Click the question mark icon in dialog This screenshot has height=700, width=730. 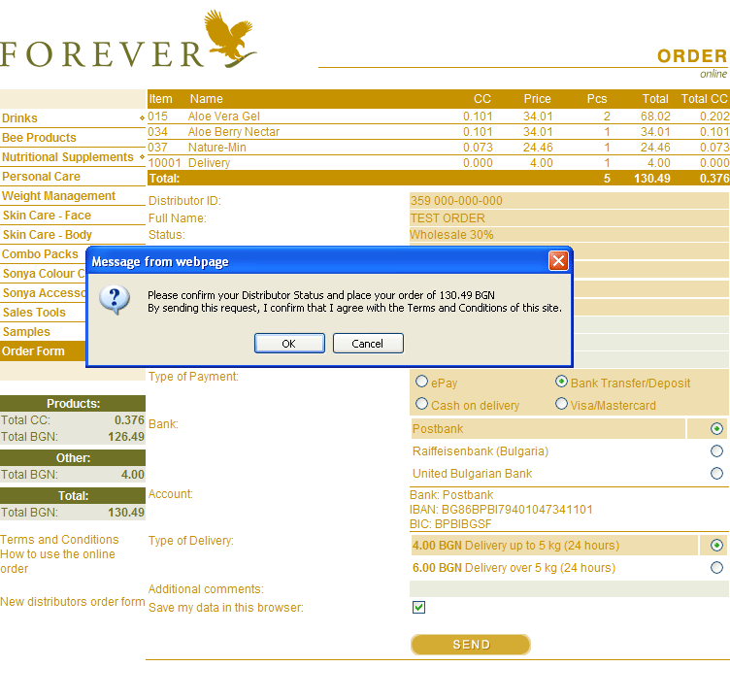[115, 299]
